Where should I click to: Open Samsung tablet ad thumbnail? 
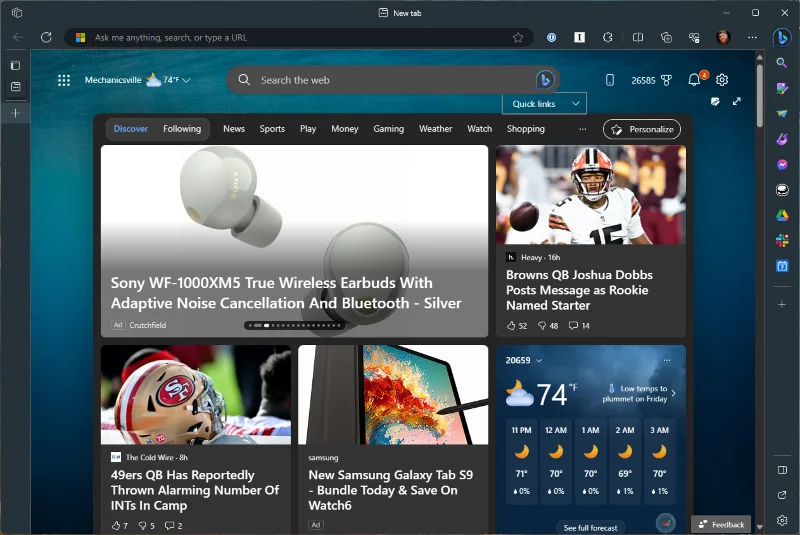pyautogui.click(x=393, y=395)
